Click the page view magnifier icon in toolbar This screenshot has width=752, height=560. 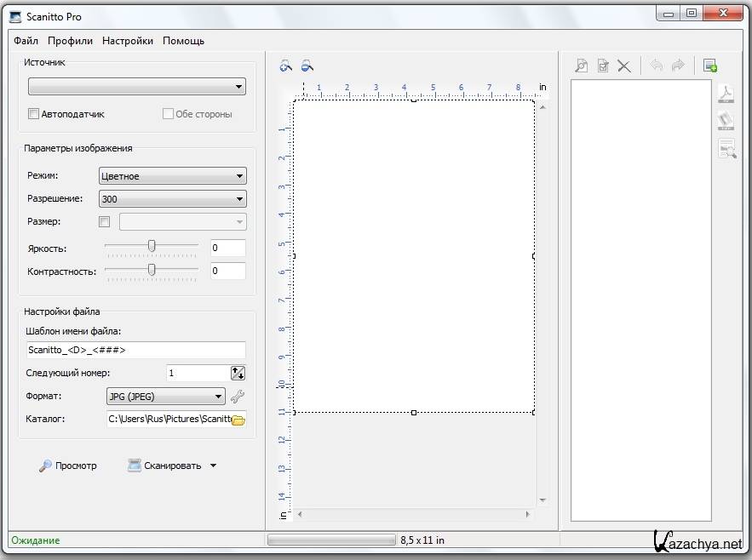tap(582, 66)
